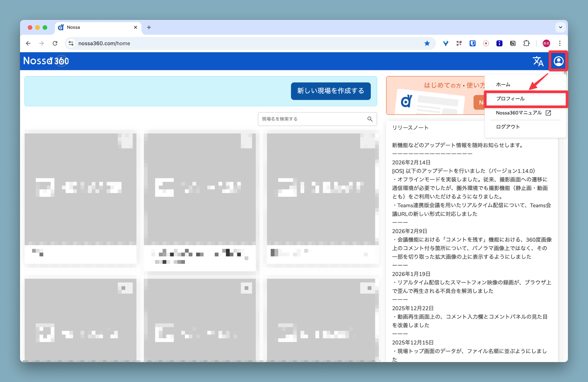Open the Chrome three-dot menu
This screenshot has width=588, height=382.
pos(560,43)
